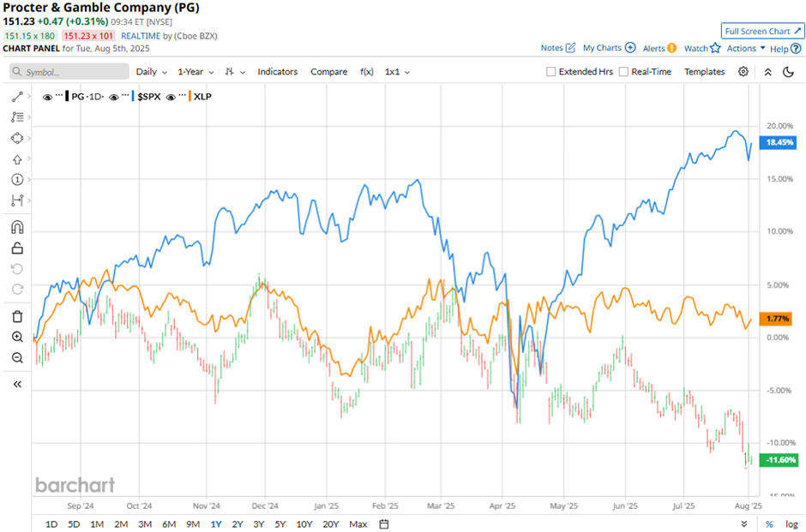The image size is (806, 532).
Task: Expand the shapes tool options arrow
Action: pos(29,138)
